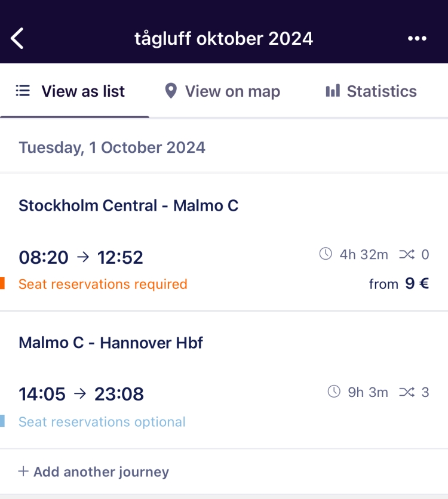Tap the back arrow in header
The height and width of the screenshot is (499, 448).
[x=17, y=38]
